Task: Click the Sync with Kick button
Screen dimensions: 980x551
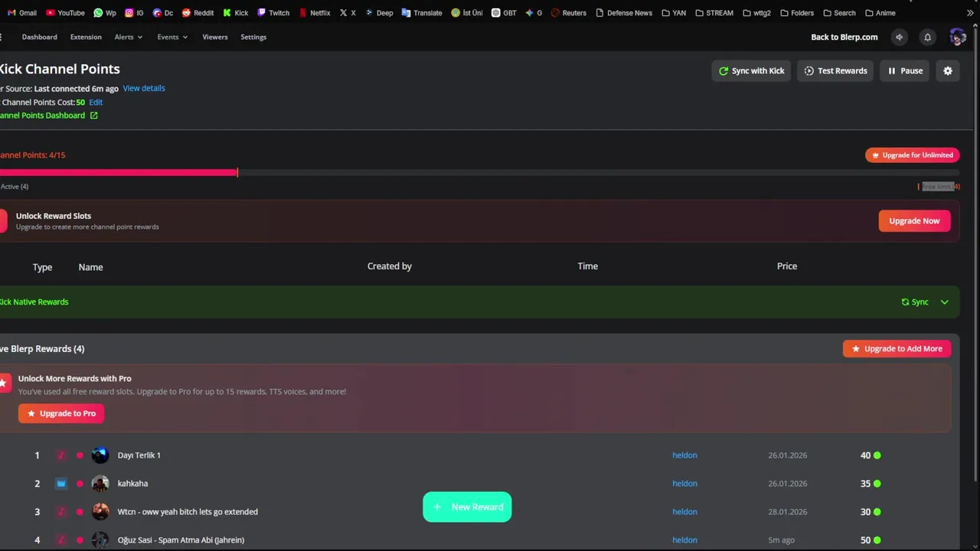Action: [751, 70]
